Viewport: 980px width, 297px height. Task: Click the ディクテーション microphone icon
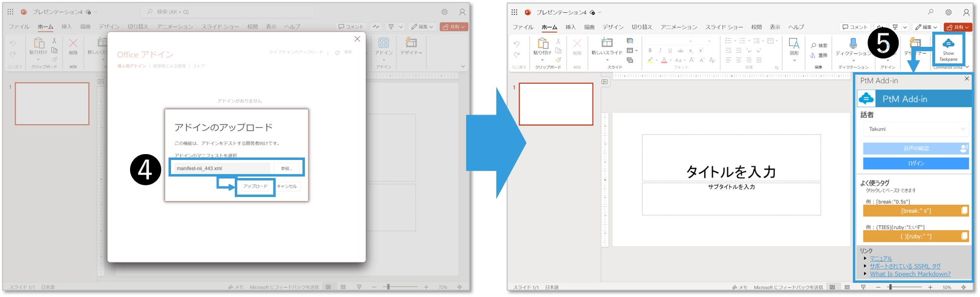pyautogui.click(x=853, y=43)
